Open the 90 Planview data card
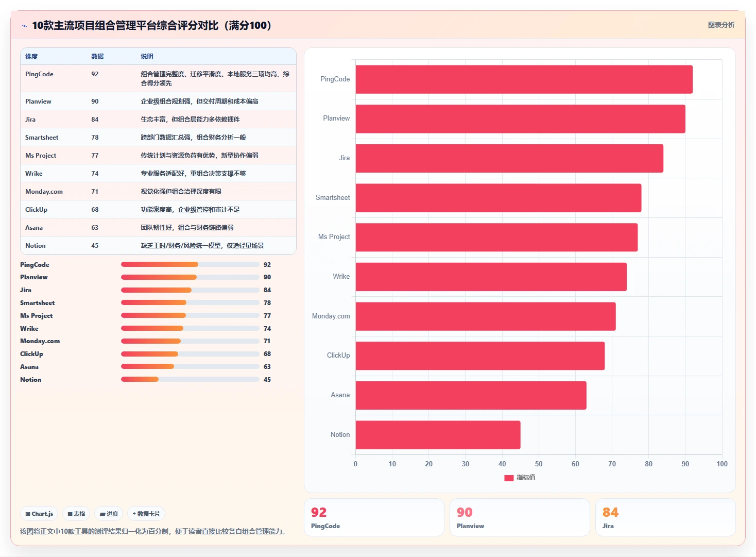Image resolution: width=756 pixels, height=557 pixels. tap(520, 517)
